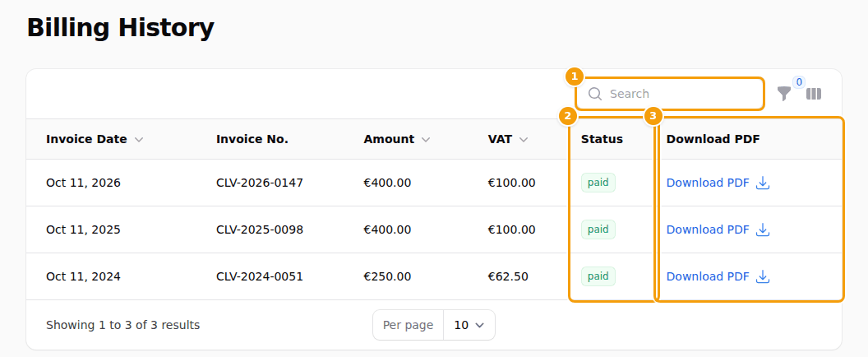868x357 pixels.
Task: Click download icon for invoice CLV-2025-0098
Action: pos(764,229)
